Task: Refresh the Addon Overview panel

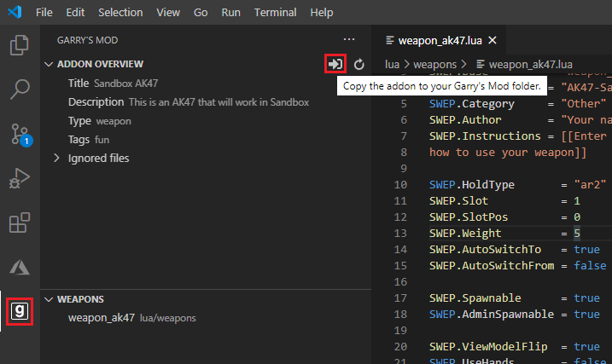Action: click(x=359, y=64)
